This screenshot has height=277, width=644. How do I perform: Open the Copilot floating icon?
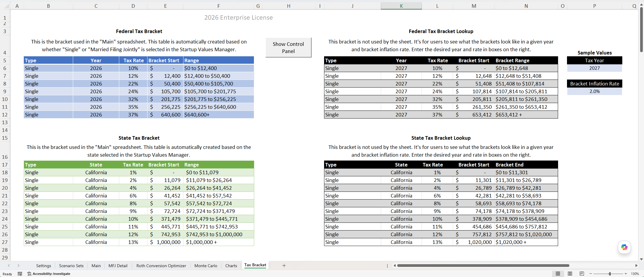pos(624,247)
